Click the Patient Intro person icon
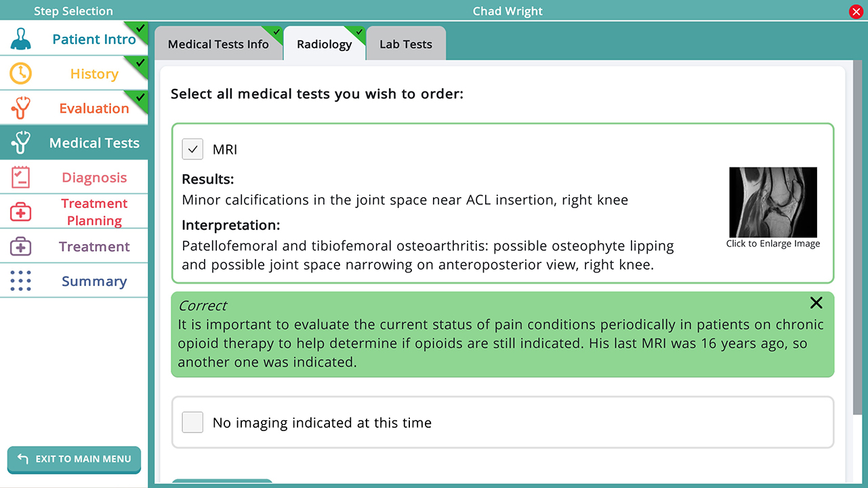The image size is (868, 488). [21, 39]
